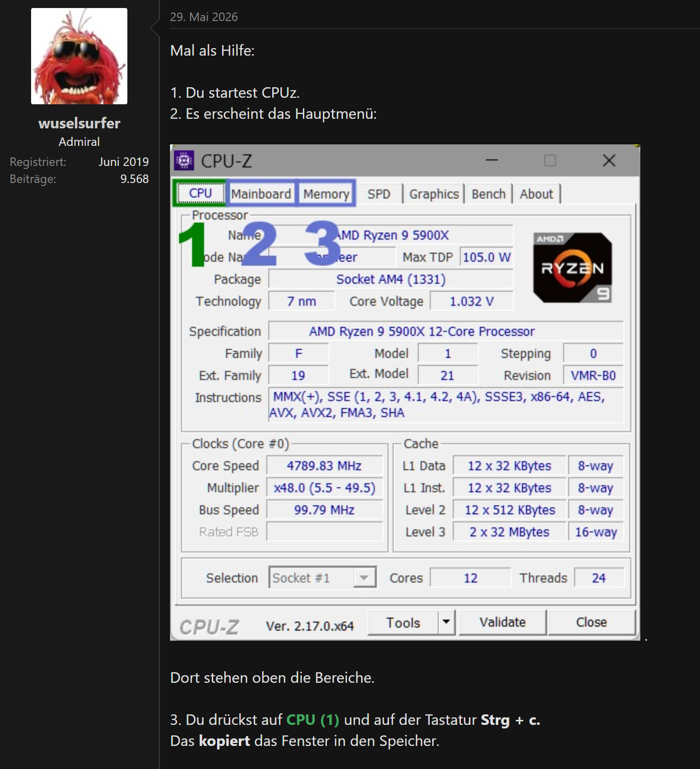Click the Instructions list starting with MMX(+)
The image size is (700, 769).
click(446, 405)
